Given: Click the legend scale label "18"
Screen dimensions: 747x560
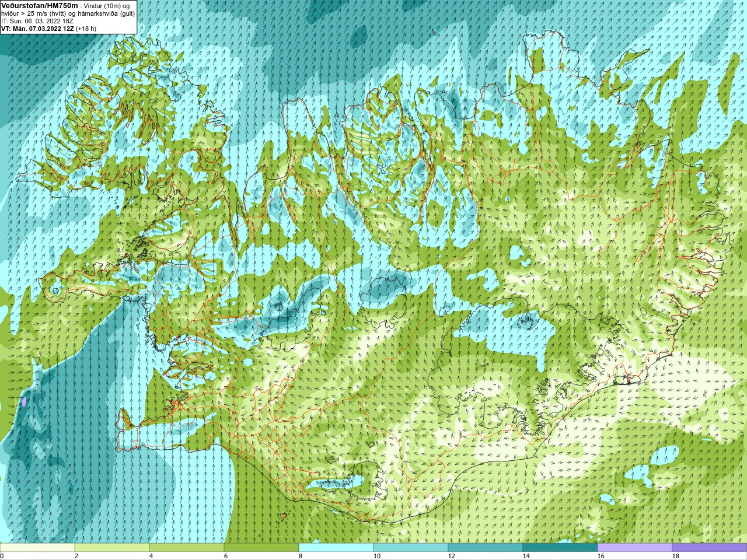Looking at the screenshot, I should click(676, 556).
